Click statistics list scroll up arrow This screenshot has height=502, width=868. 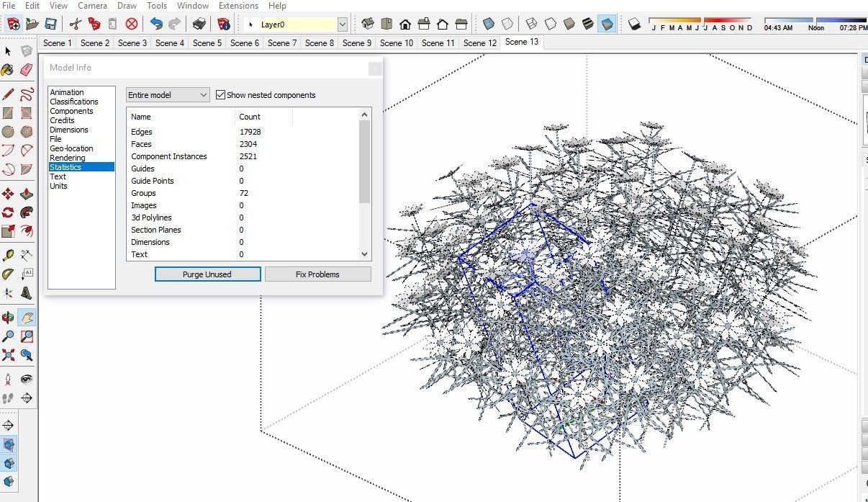pyautogui.click(x=364, y=114)
